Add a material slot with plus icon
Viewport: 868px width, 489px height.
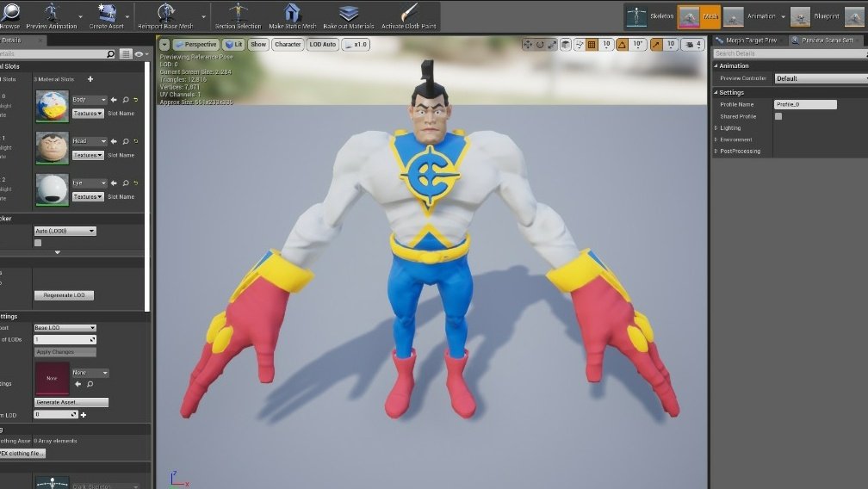pos(90,79)
